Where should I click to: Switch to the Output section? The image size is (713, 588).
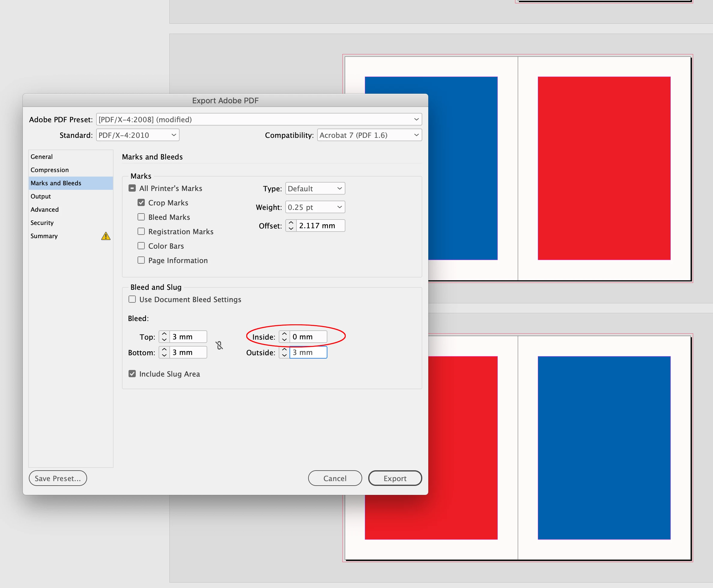(x=41, y=196)
